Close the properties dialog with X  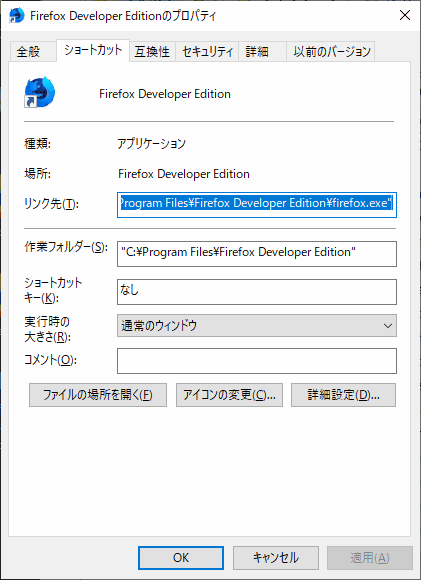click(405, 15)
